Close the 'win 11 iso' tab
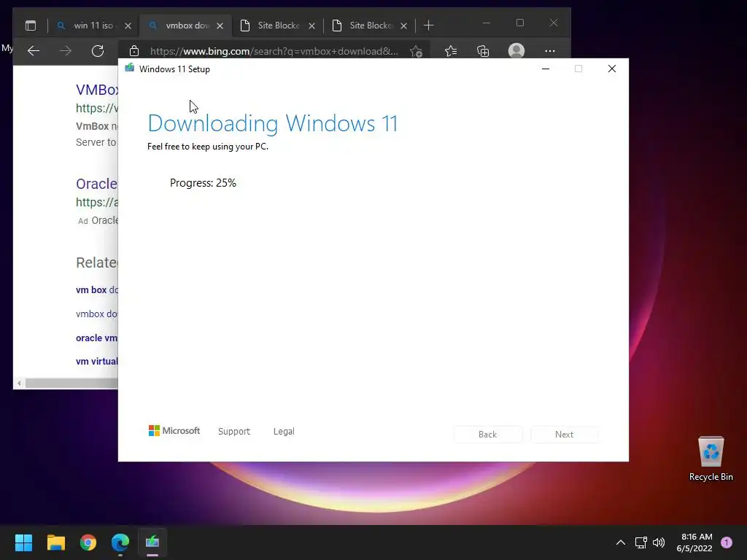This screenshot has height=560, width=747. pyautogui.click(x=128, y=26)
